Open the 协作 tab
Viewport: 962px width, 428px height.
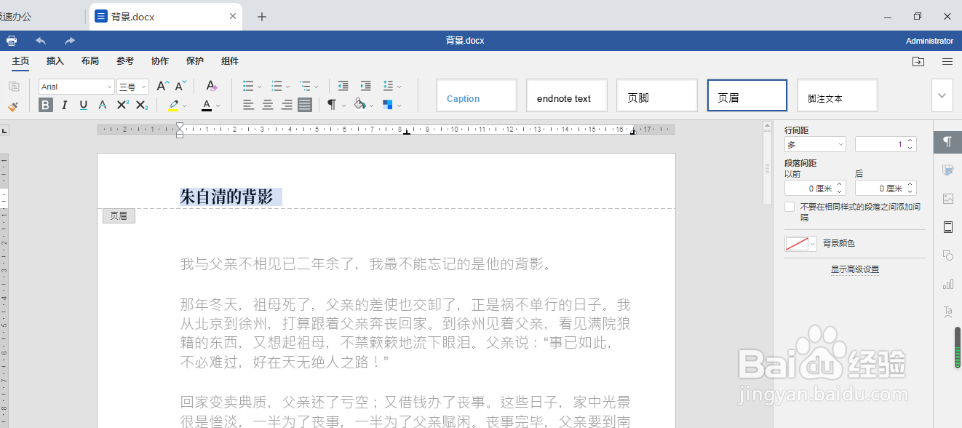(x=160, y=61)
